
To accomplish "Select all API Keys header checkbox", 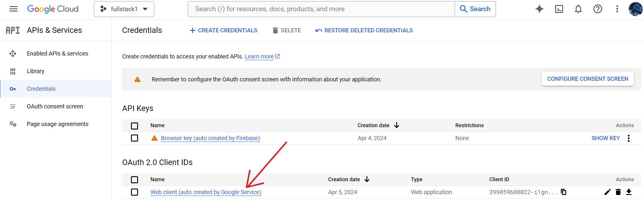I will 135,126.
